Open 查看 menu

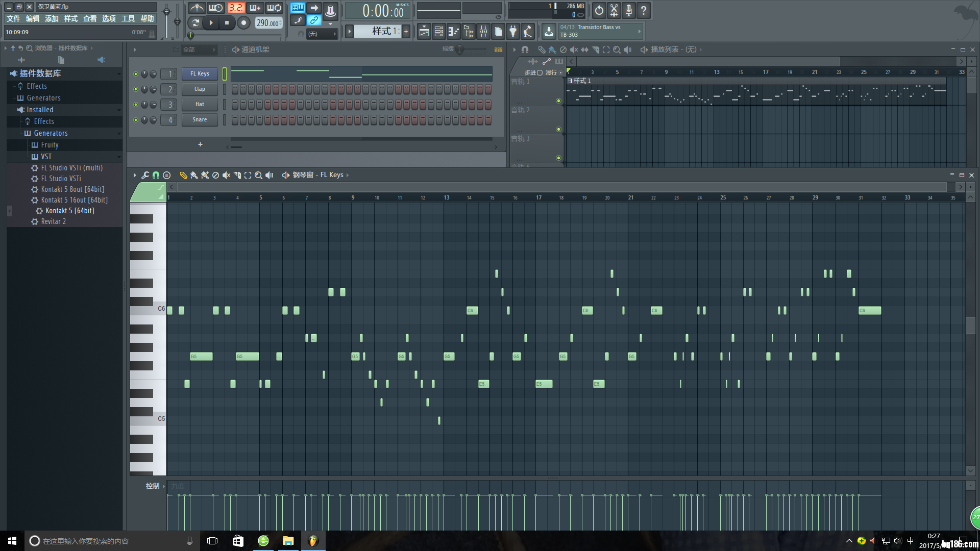click(x=90, y=19)
